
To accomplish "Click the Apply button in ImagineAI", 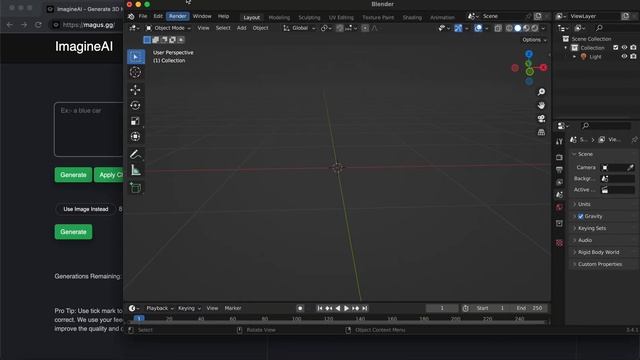I will [109, 175].
